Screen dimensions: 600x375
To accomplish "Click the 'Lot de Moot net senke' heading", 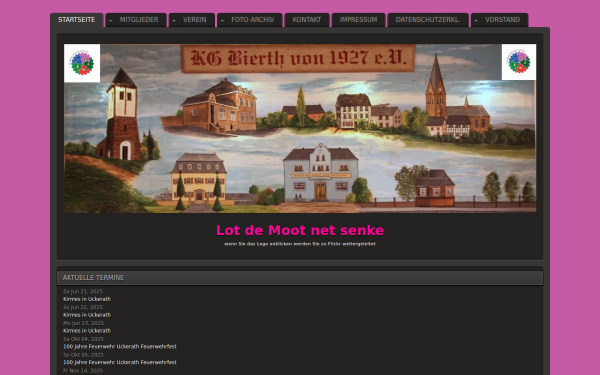I will click(x=300, y=230).
